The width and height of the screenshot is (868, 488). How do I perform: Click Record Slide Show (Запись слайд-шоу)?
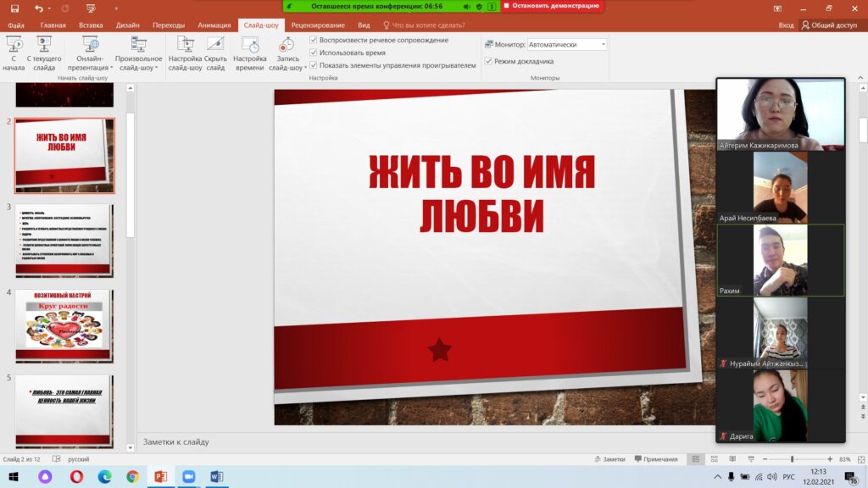coord(287,53)
